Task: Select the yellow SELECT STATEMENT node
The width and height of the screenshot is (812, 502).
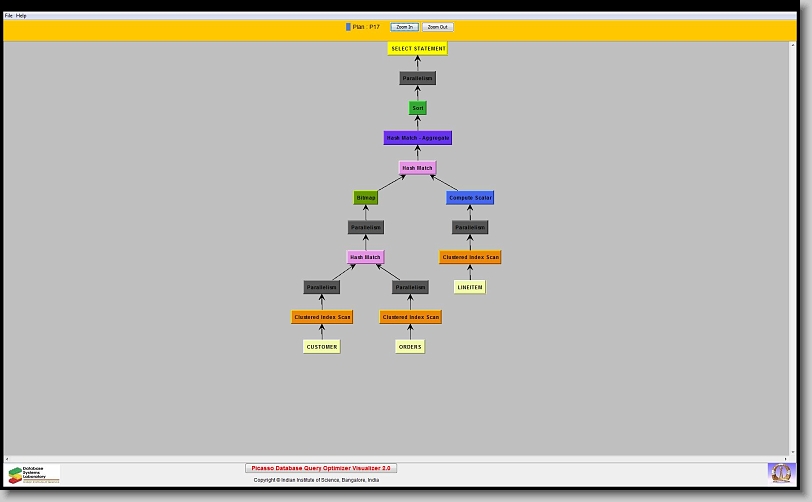Action: coord(417,48)
